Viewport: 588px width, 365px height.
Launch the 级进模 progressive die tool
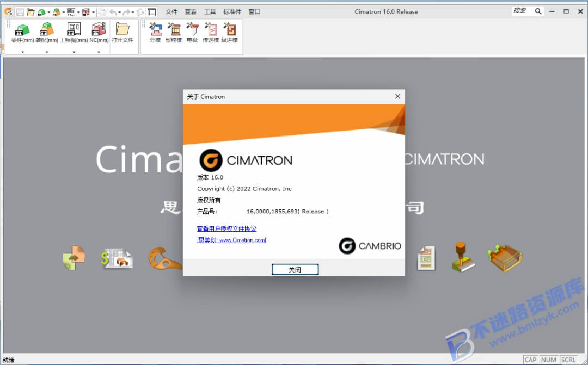coord(230,33)
